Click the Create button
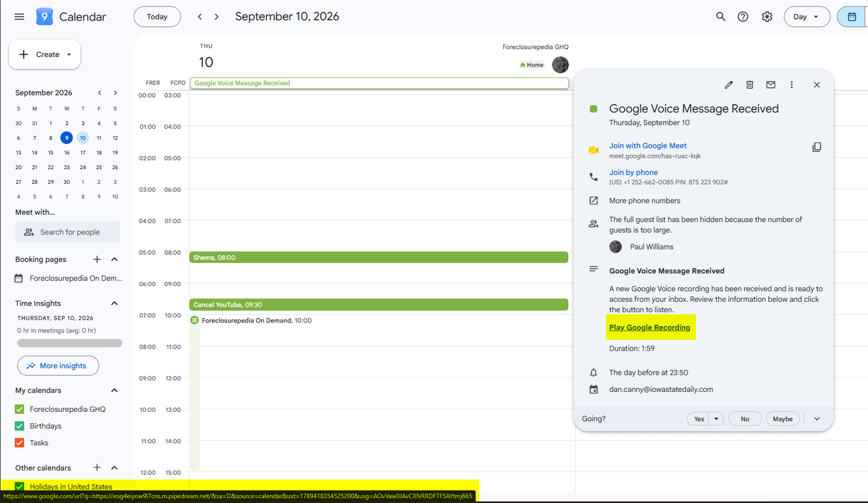The image size is (868, 503). [44, 55]
